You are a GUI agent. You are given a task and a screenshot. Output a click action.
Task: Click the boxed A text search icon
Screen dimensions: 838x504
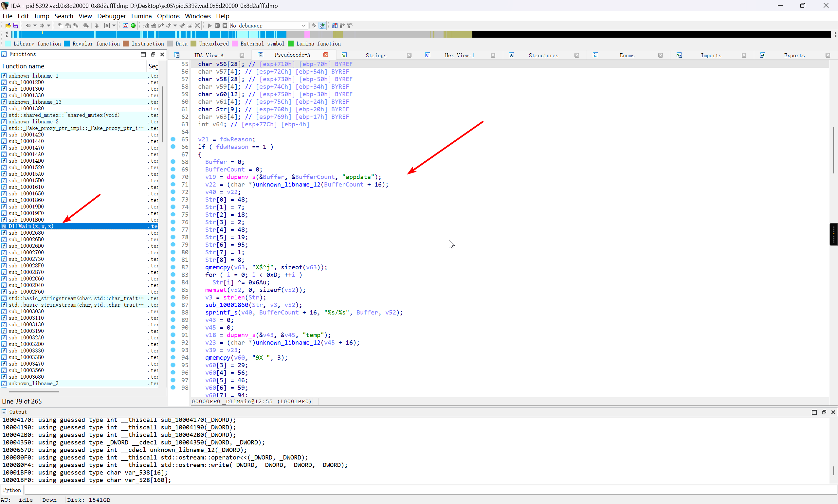[x=107, y=26]
